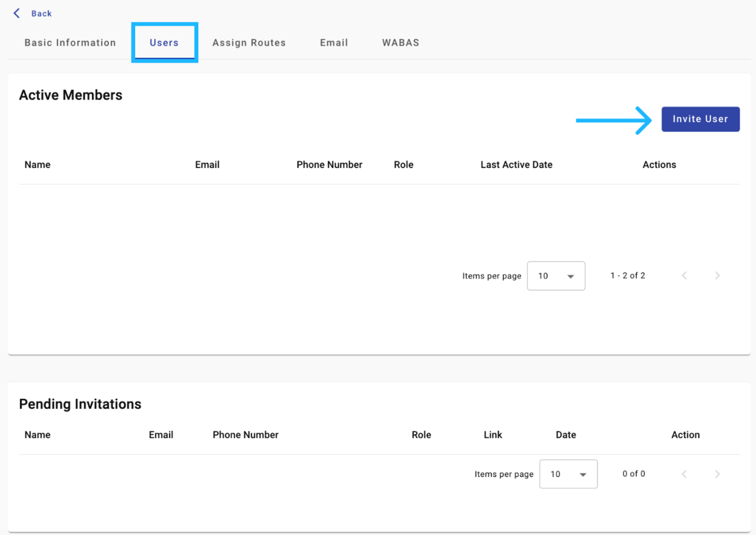Click Date column header in Pending Invitations

point(566,435)
